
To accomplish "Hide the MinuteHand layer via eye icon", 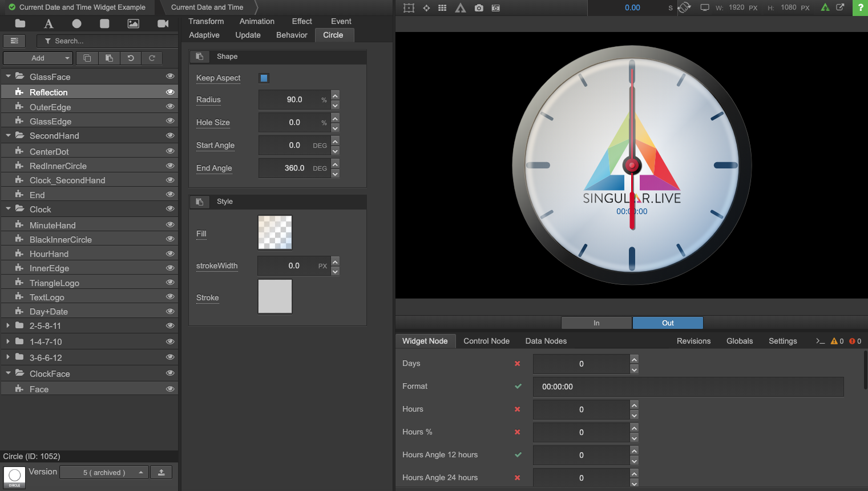I will [x=169, y=225].
